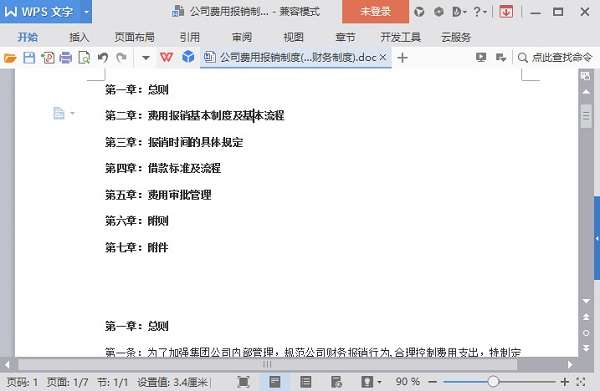Redo the last undone action
The height and width of the screenshot is (391, 600).
[x=122, y=58]
